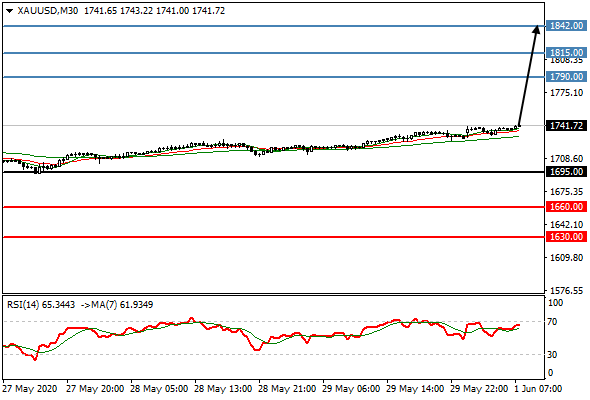Click the MA(7) 61.9349 indicator label
The image size is (590, 400).
[x=122, y=304]
